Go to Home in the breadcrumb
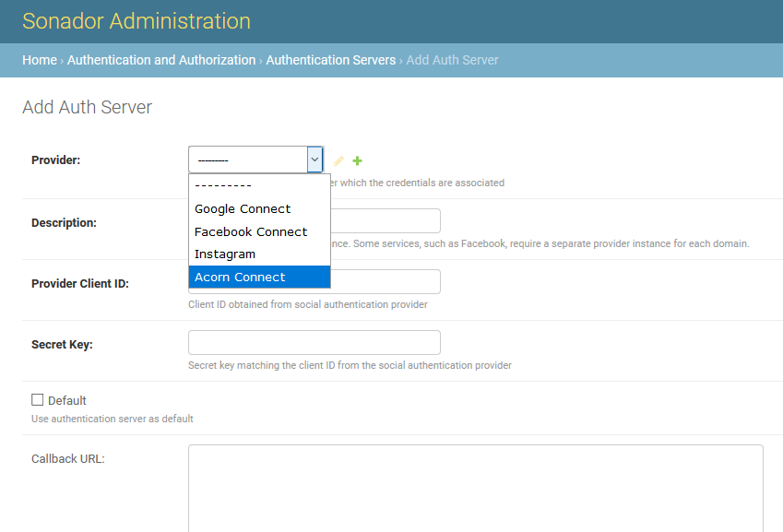783x532 pixels. click(40, 60)
